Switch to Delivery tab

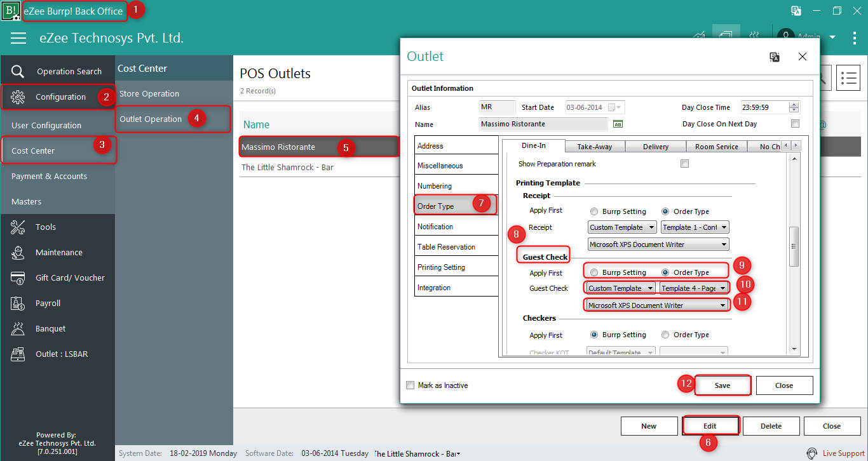656,147
